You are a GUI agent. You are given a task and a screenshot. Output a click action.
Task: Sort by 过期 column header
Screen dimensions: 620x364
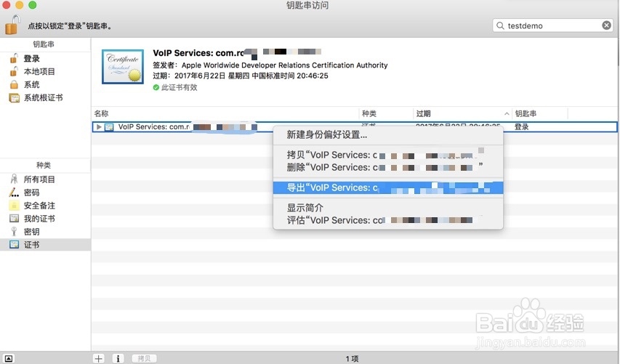click(462, 114)
